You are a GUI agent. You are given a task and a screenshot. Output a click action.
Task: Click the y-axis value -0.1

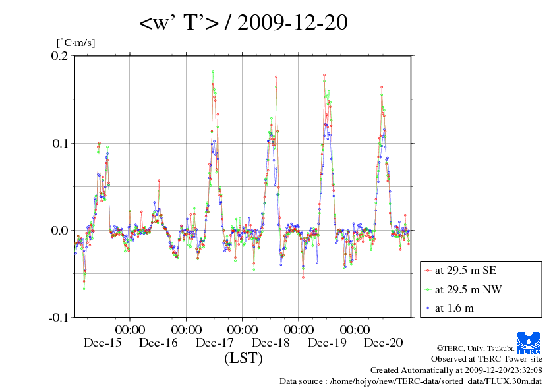click(x=58, y=317)
